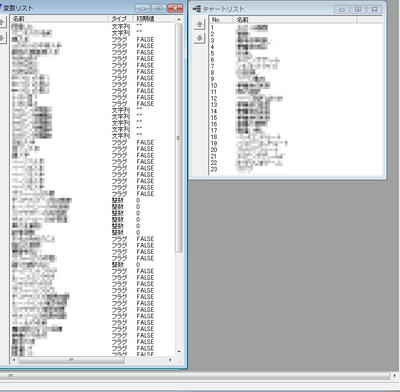The width and height of the screenshot is (400, 392).
Task: Click move-up arrow button in チャートリスト window
Action: 199,24
